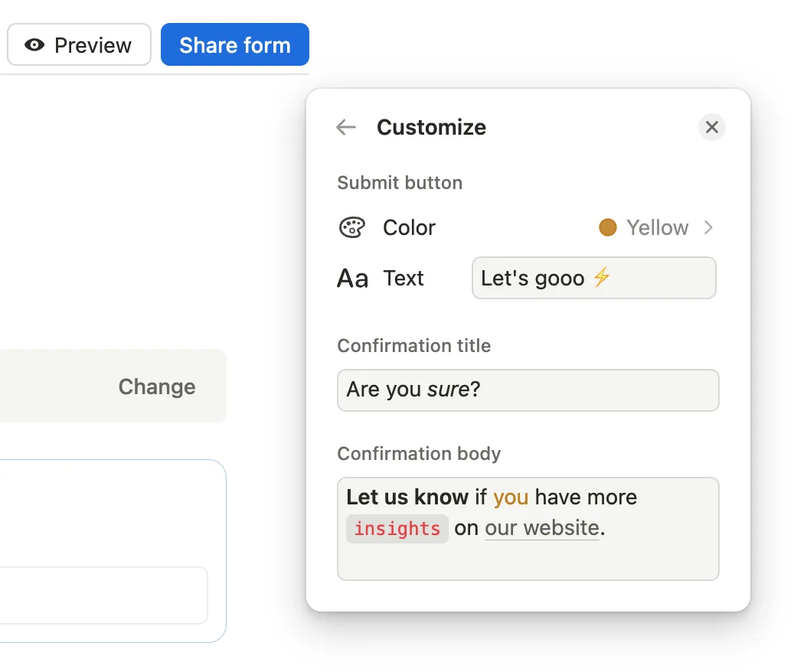Close the Customize panel

pos(711,127)
